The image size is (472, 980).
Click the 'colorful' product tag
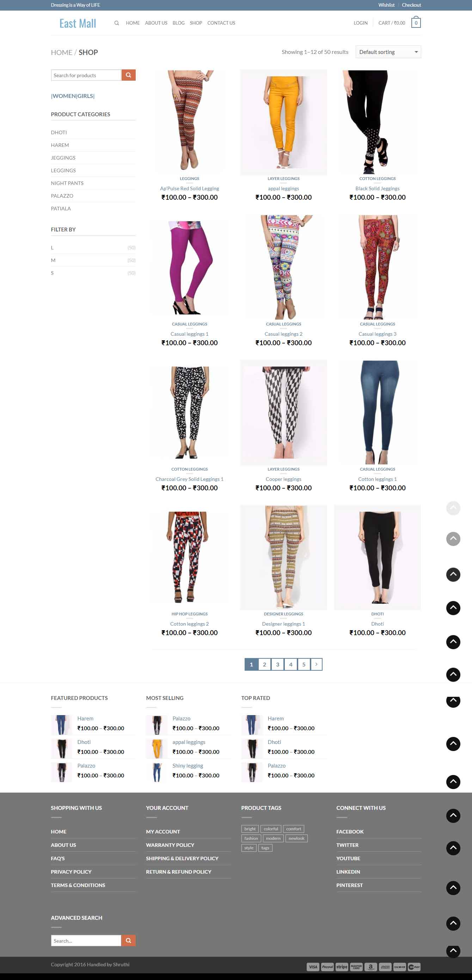[271, 829]
